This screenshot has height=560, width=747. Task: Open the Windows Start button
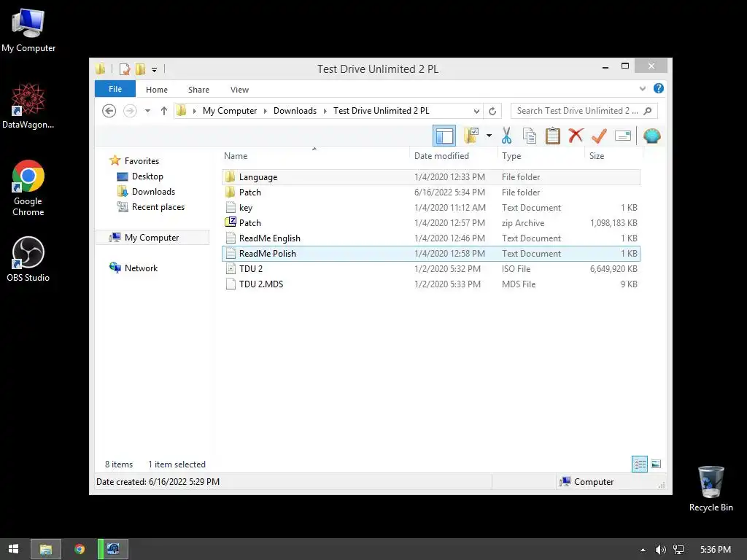click(x=13, y=549)
